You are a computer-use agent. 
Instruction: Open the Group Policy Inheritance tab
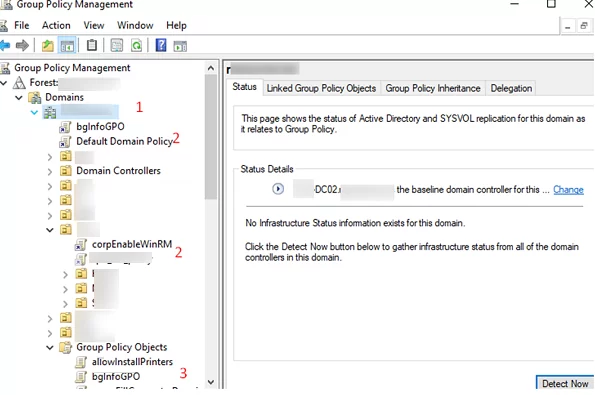[433, 88]
